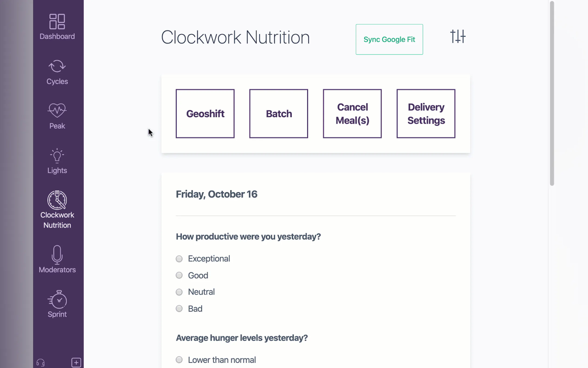
Task: Select the Lights bulb icon
Action: click(x=57, y=156)
